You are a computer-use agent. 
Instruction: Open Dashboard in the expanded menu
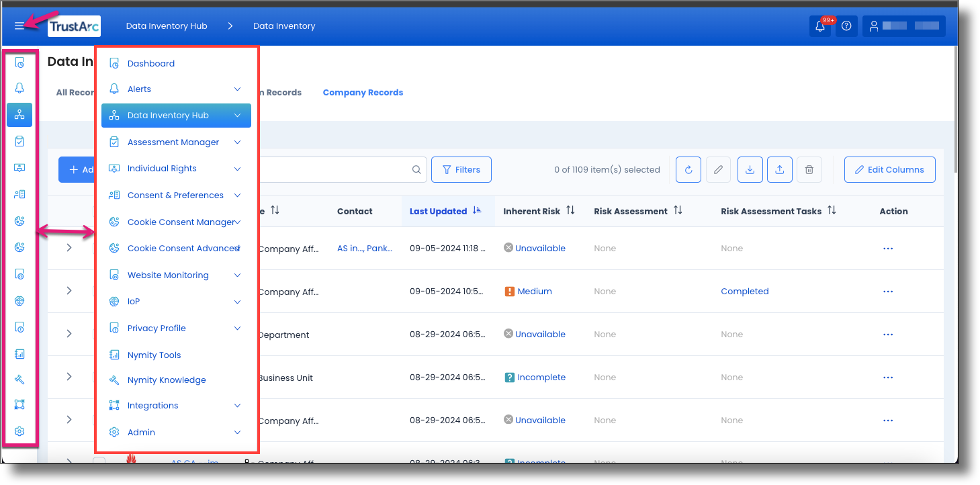[151, 64]
